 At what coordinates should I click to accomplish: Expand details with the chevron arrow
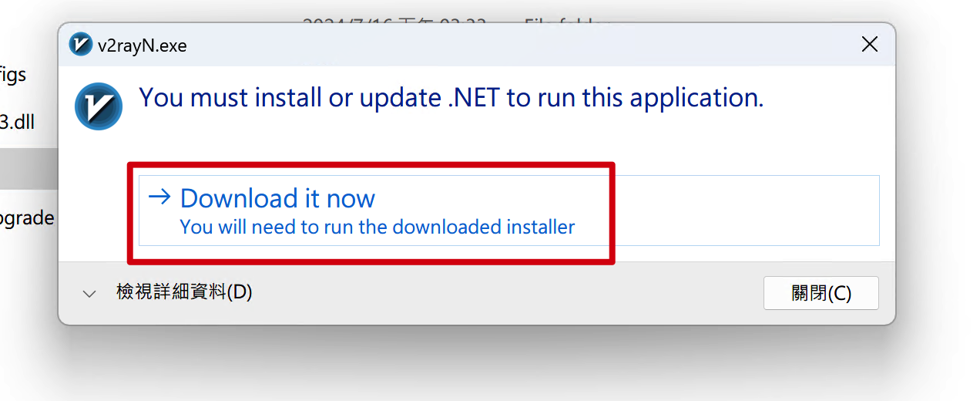(89, 294)
